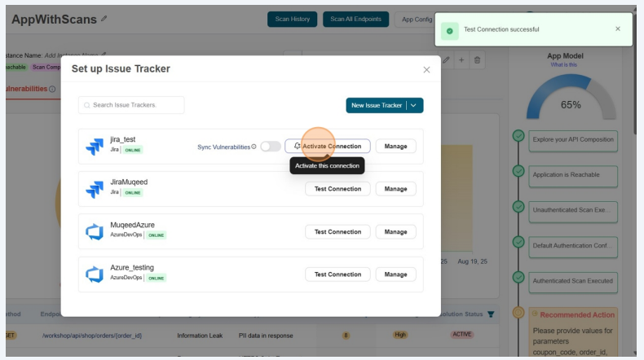
Task: Close the Set up Issue Tracker dialog
Action: click(426, 70)
